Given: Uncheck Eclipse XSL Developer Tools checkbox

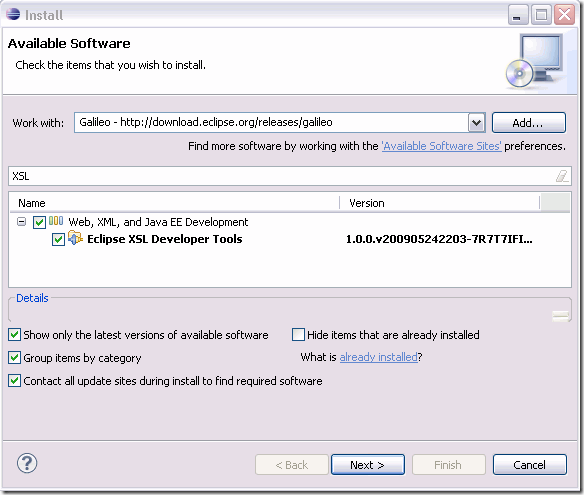Looking at the screenshot, I should pyautogui.click(x=58, y=239).
